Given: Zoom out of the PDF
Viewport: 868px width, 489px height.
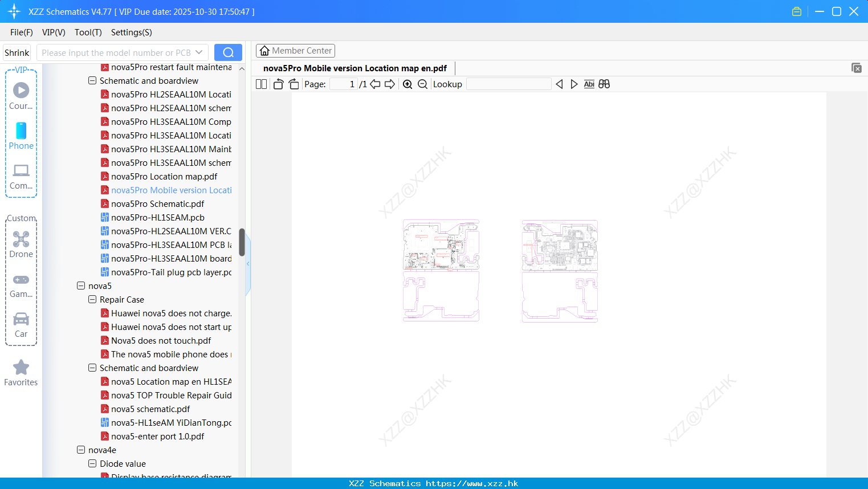Looking at the screenshot, I should [x=422, y=84].
